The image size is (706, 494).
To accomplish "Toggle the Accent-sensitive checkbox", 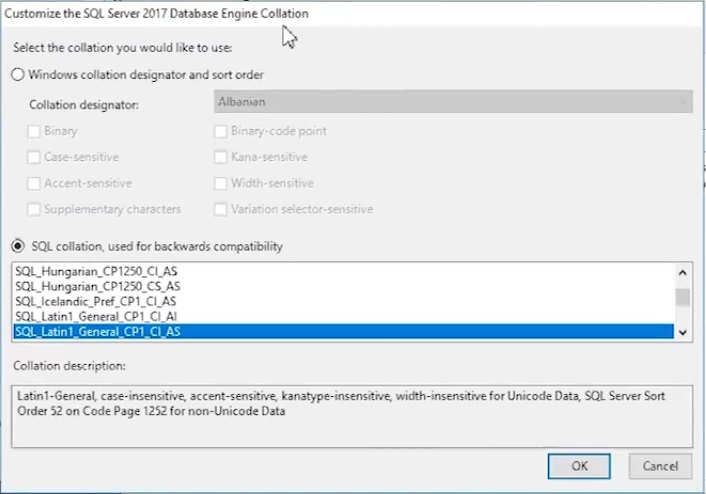I will (34, 183).
